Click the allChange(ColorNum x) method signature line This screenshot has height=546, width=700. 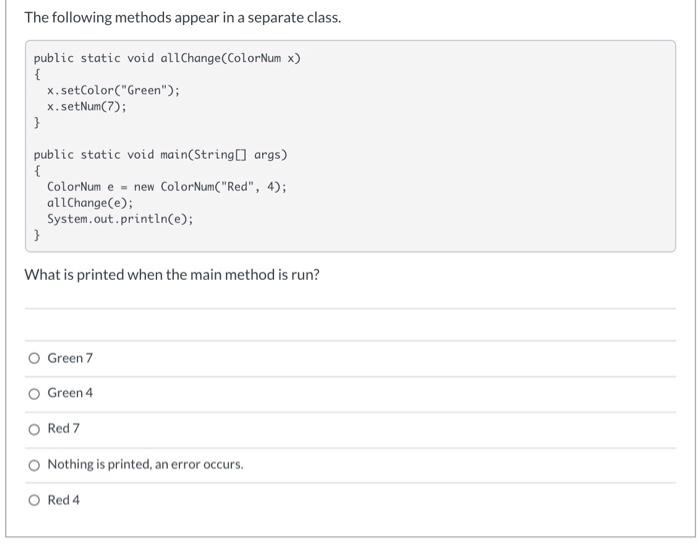tap(167, 58)
